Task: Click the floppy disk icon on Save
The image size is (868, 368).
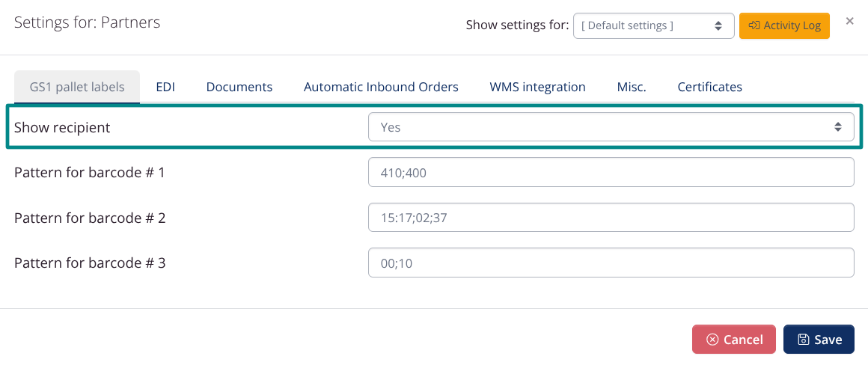Action: 803,340
